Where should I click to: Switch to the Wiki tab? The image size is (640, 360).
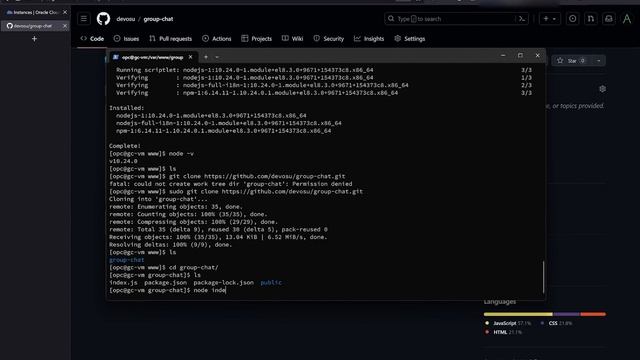(293, 39)
